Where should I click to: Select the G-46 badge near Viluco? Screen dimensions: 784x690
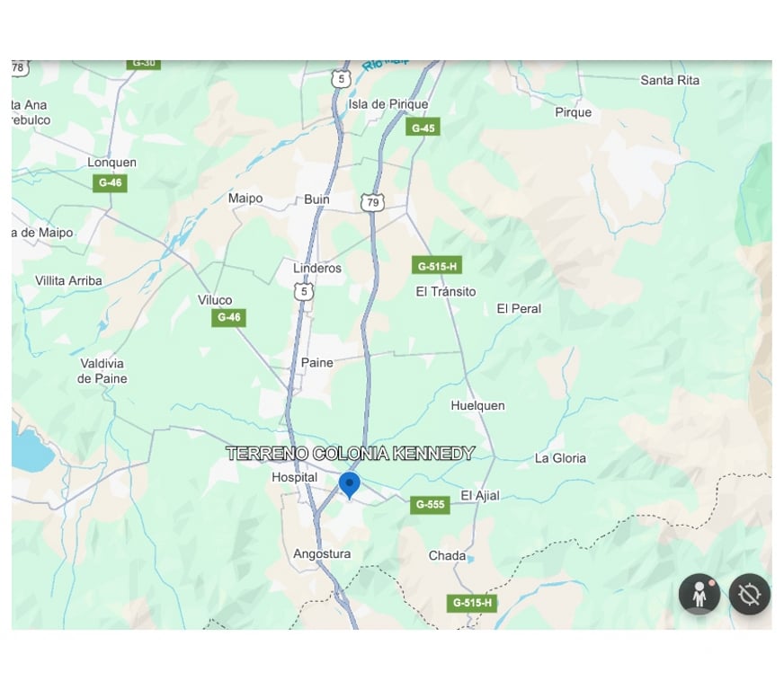coord(228,317)
